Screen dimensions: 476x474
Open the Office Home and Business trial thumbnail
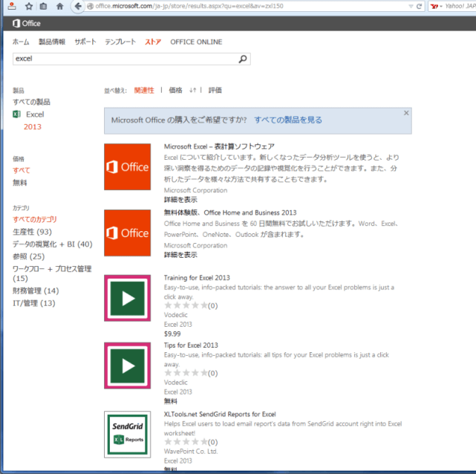127,233
